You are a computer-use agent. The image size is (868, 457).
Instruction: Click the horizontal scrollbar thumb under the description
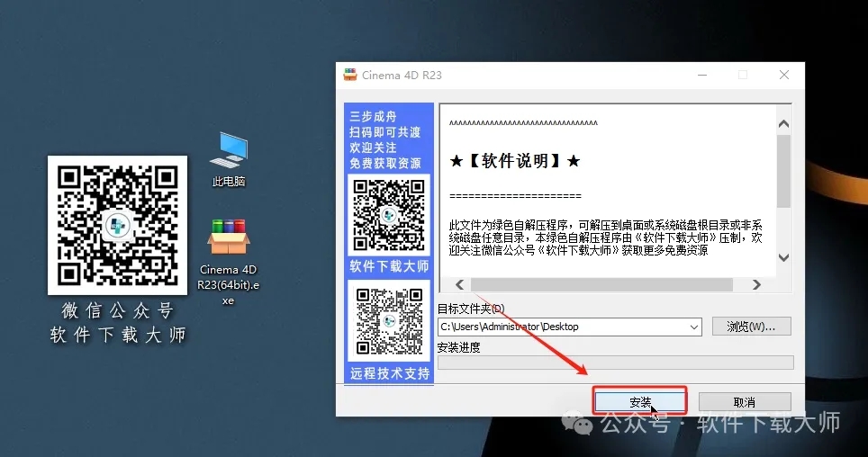pyautogui.click(x=603, y=284)
